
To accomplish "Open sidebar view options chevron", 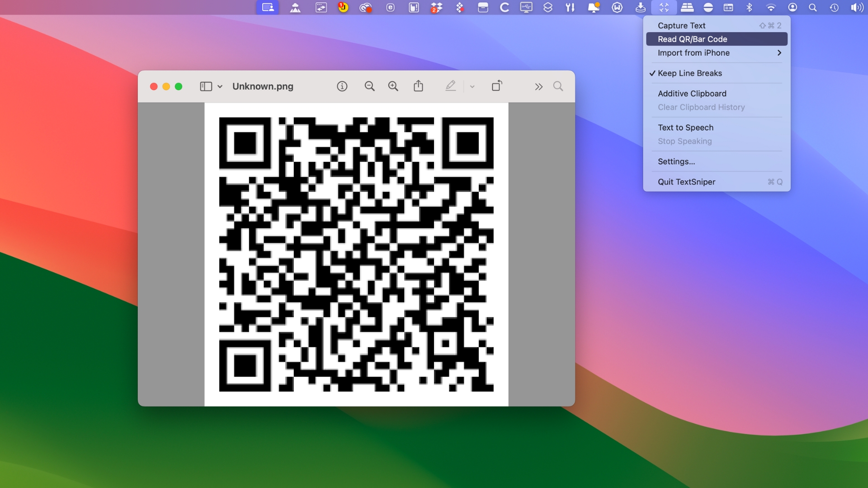I will tap(220, 86).
